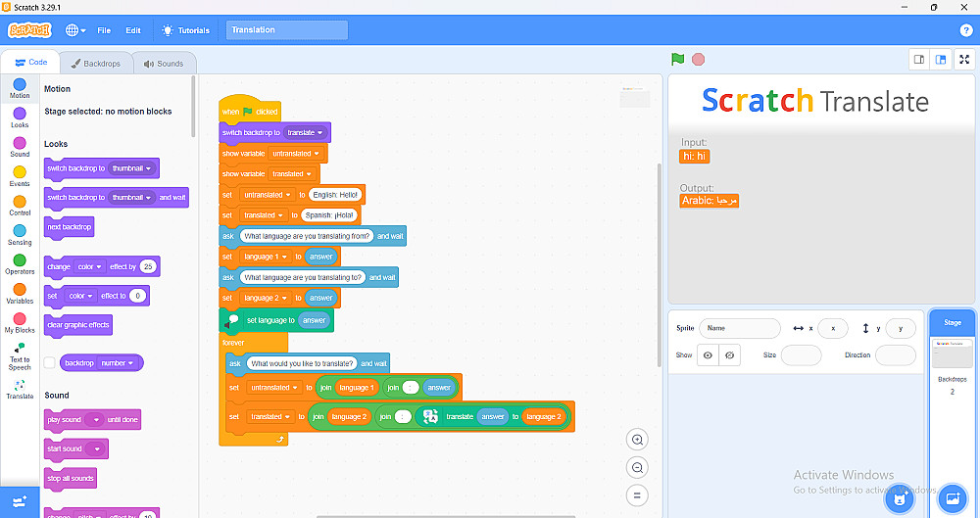This screenshot has width=980, height=518.
Task: Open the Events blocks category
Action: (x=20, y=176)
